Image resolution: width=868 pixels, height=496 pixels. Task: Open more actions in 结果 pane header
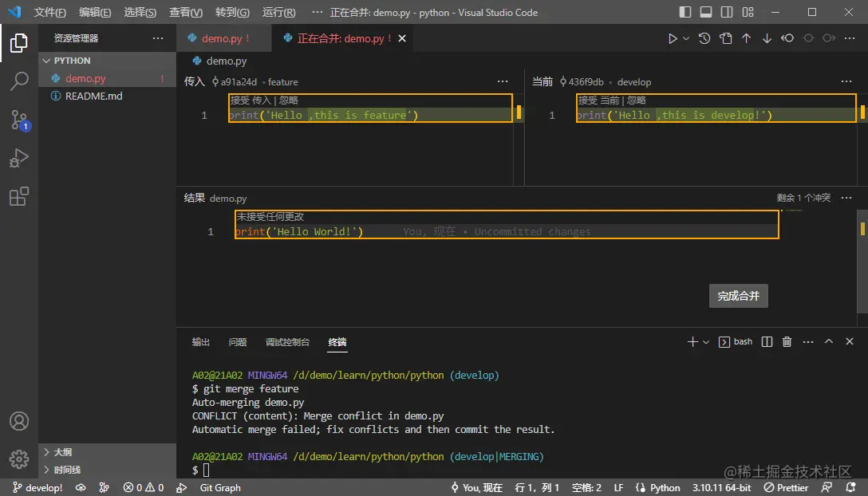(x=846, y=198)
